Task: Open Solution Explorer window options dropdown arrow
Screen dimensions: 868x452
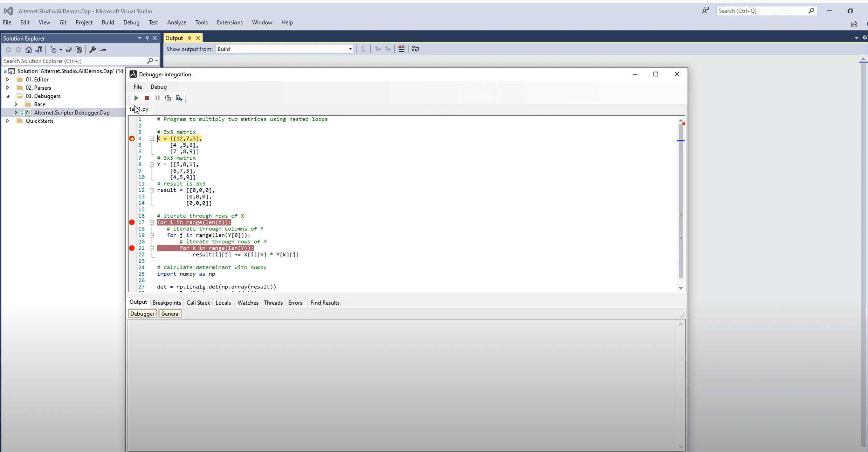Action: click(x=139, y=38)
